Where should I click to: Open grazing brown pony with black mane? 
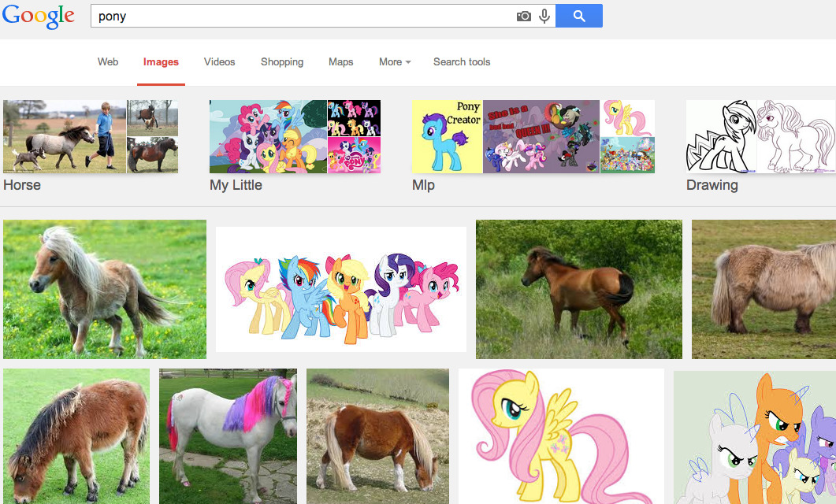(x=76, y=436)
